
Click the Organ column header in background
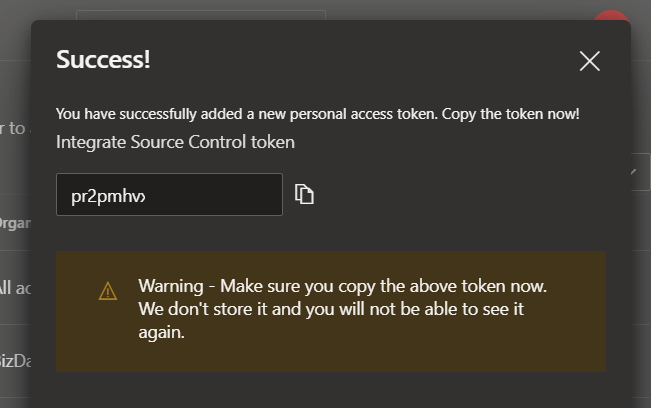[x=15, y=223]
